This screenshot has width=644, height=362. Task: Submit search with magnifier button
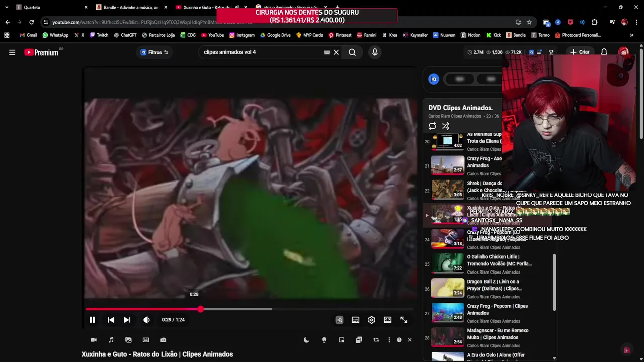click(352, 52)
